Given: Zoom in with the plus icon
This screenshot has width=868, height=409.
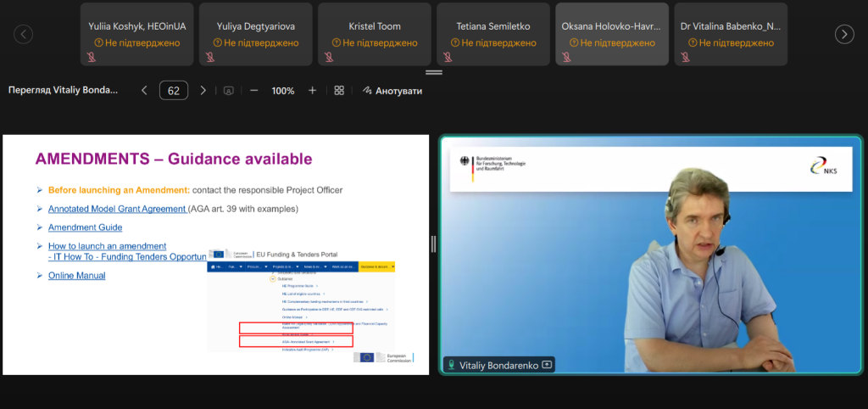Looking at the screenshot, I should 312,90.
